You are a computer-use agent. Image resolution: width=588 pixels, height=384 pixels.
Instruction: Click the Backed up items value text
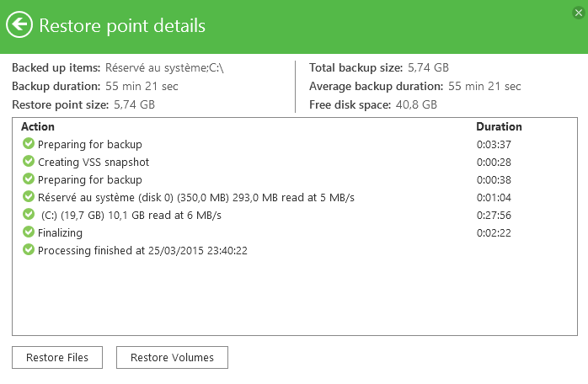[x=164, y=67]
